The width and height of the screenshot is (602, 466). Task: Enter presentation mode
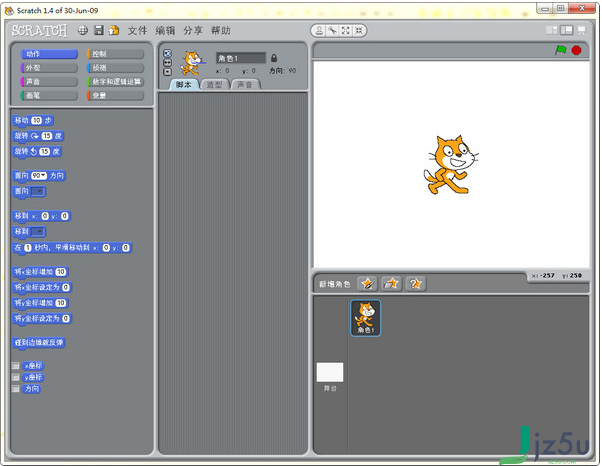pos(582,30)
